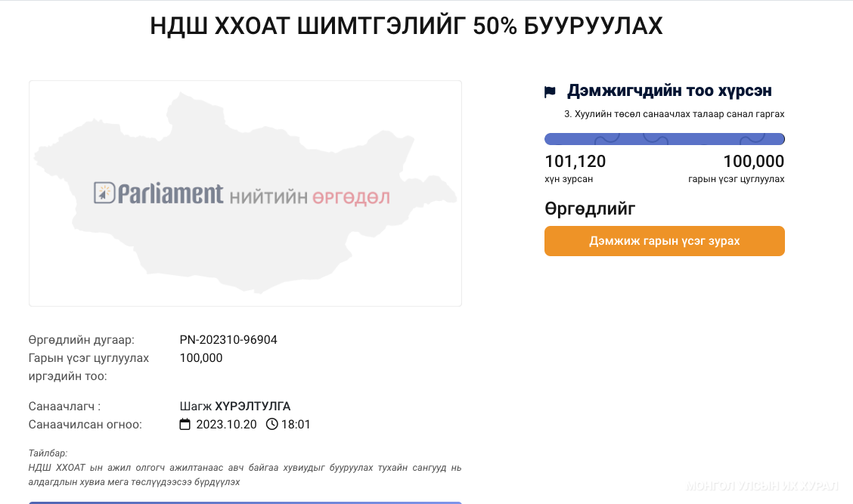Click the calendar icon beside 2023.10.20
This screenshot has width=853, height=504.
[x=185, y=424]
